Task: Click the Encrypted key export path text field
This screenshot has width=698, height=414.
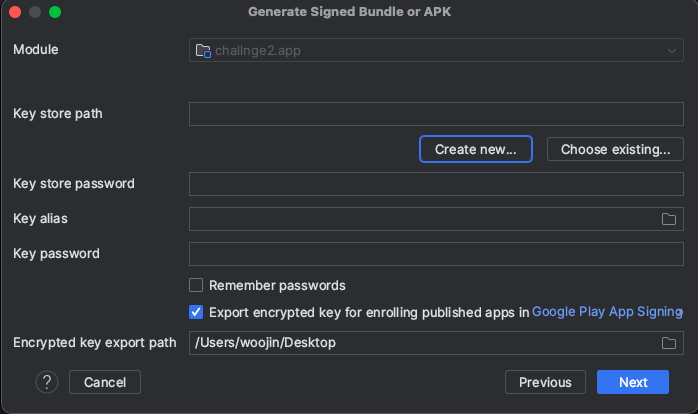Action: [x=423, y=343]
